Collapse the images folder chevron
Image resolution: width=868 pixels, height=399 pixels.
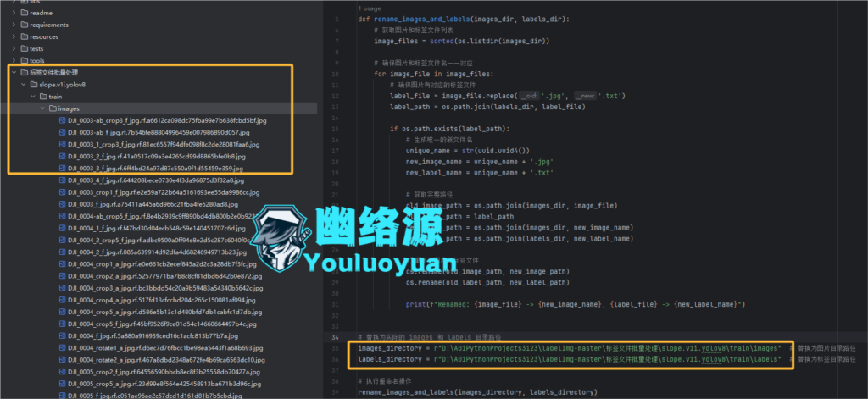point(42,108)
